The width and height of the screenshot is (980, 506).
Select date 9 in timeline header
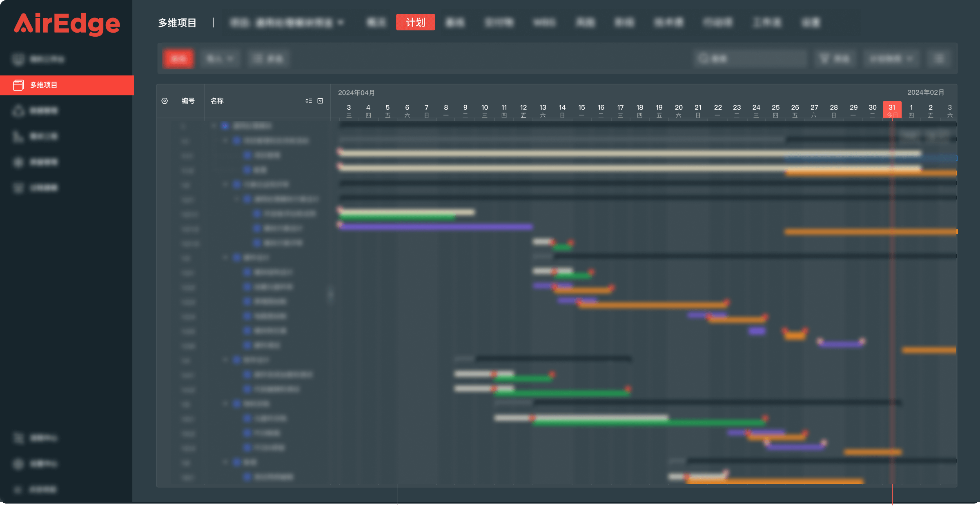click(x=465, y=111)
